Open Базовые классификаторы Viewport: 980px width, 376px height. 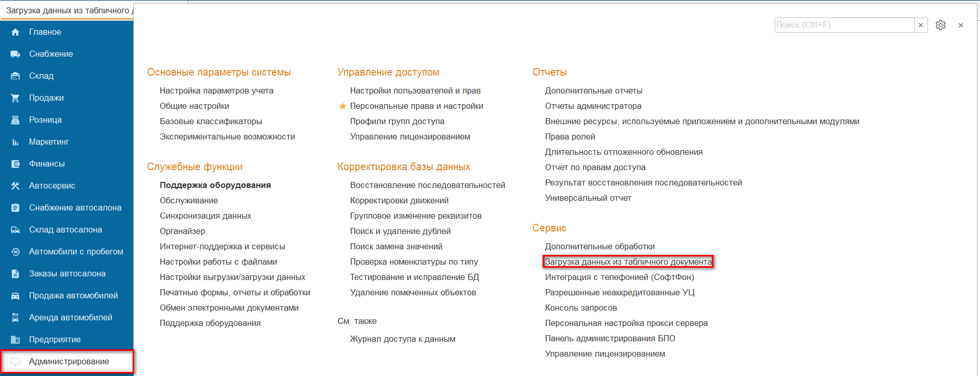point(211,122)
